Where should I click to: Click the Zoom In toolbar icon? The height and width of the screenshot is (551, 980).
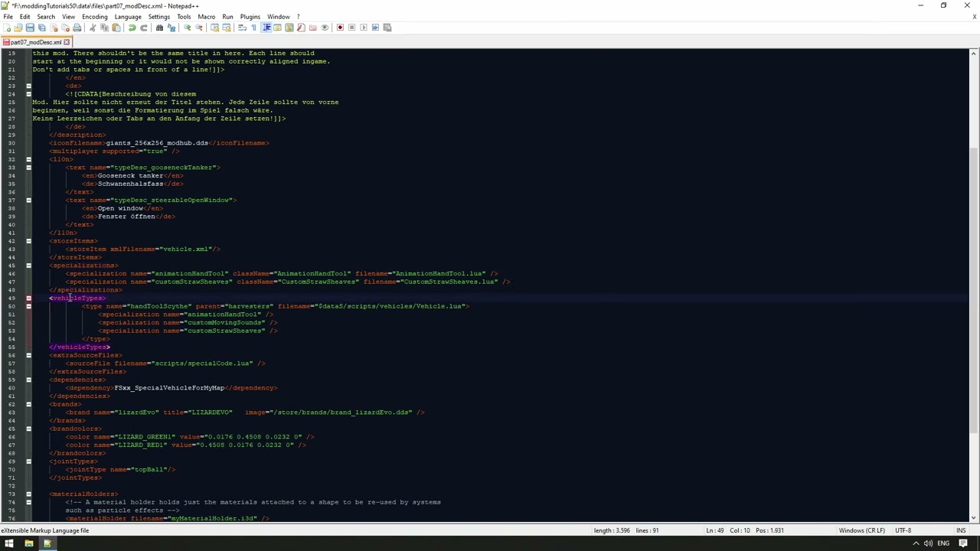click(187, 28)
